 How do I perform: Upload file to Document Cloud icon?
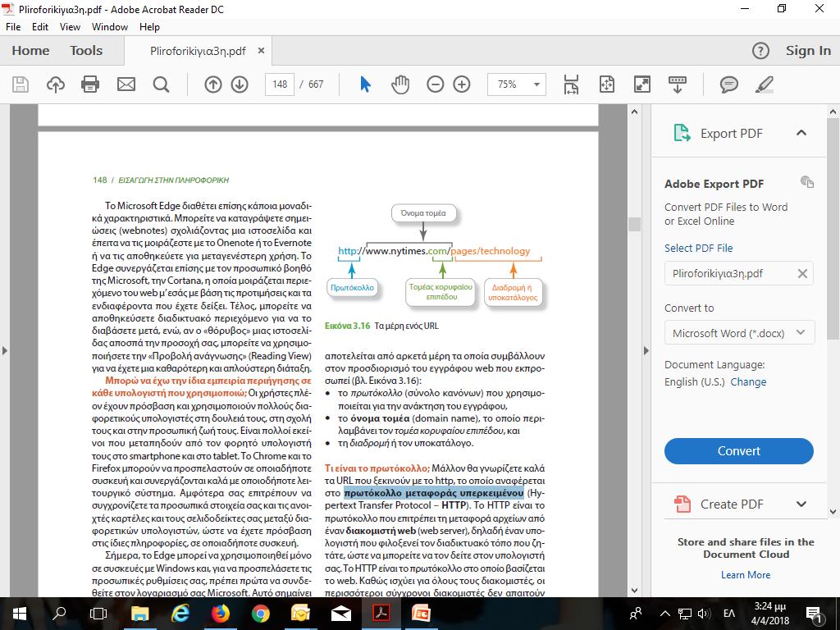pos(56,84)
